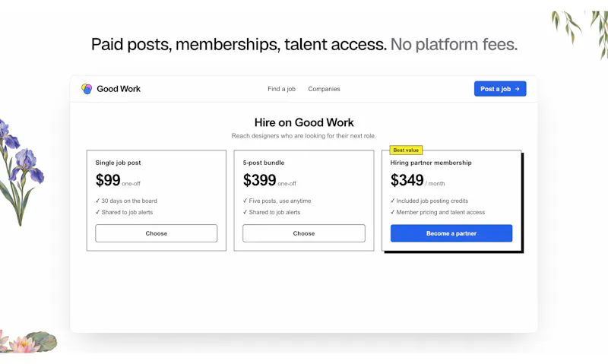
Task: Choose the 5-post bundle plan
Action: coord(303,233)
